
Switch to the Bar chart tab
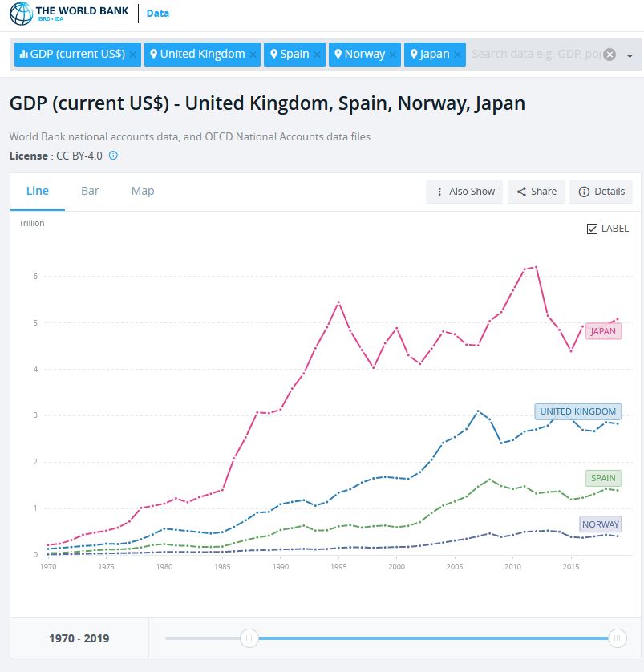click(x=90, y=191)
